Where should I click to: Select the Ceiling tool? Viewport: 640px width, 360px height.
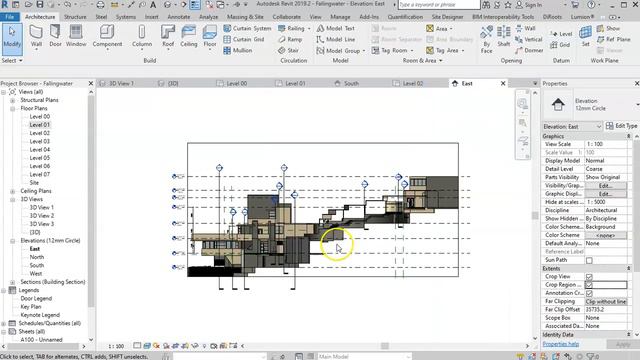click(x=189, y=37)
